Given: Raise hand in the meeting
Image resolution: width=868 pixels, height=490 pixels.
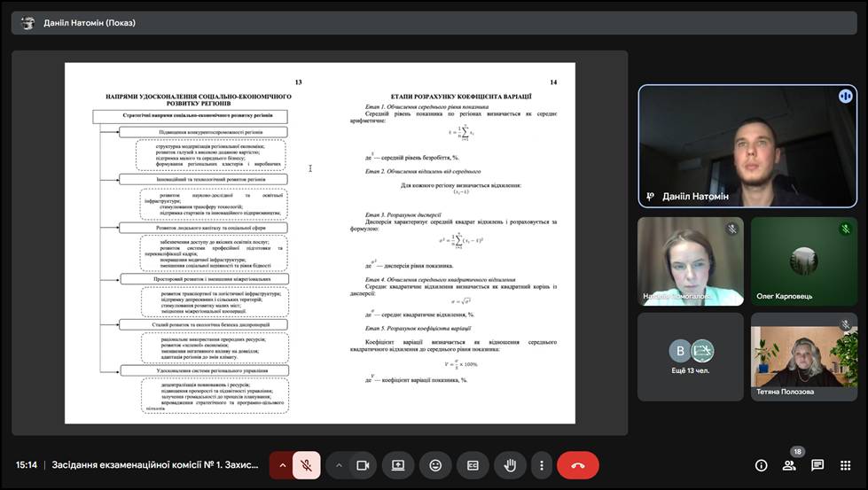Looking at the screenshot, I should pyautogui.click(x=511, y=465).
